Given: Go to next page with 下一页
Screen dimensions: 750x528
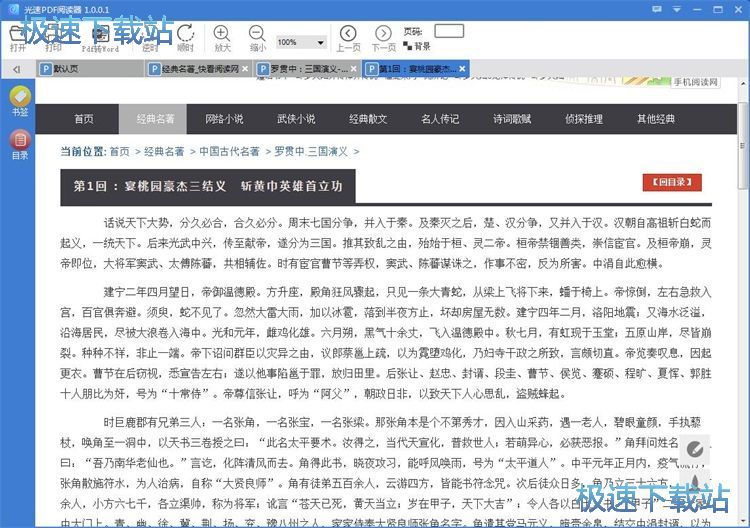Looking at the screenshot, I should (384, 38).
